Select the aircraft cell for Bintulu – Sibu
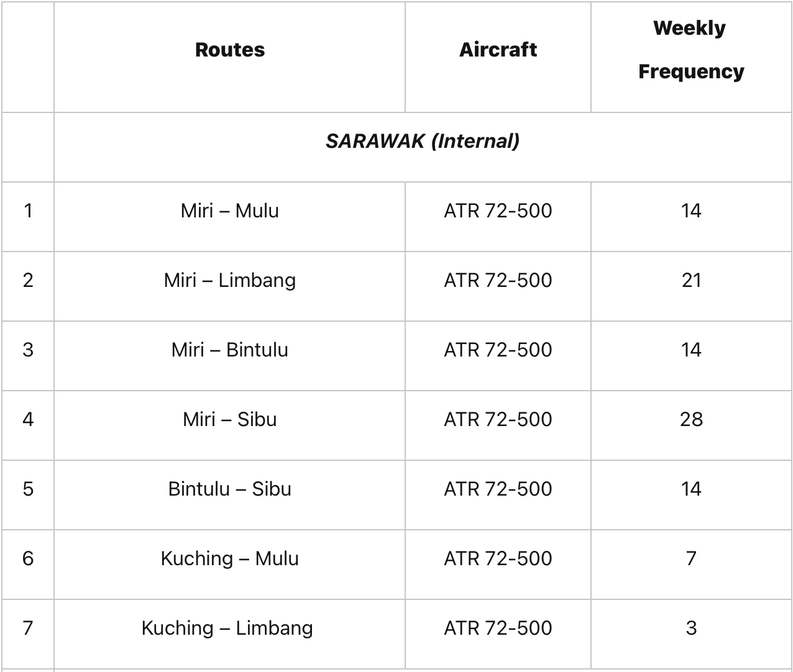This screenshot has width=793, height=672. [x=498, y=489]
